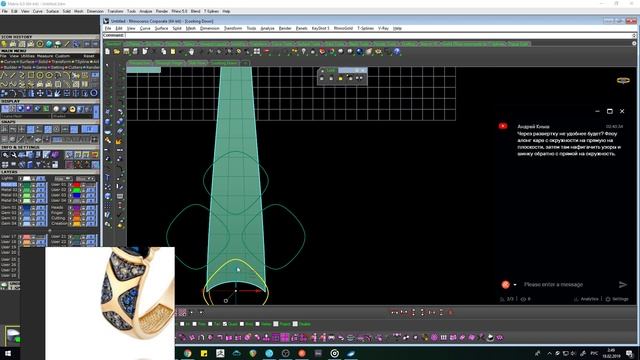Open the Shaded dropdown in Display panel
Viewport: 640px width, 360px height.
point(72,116)
